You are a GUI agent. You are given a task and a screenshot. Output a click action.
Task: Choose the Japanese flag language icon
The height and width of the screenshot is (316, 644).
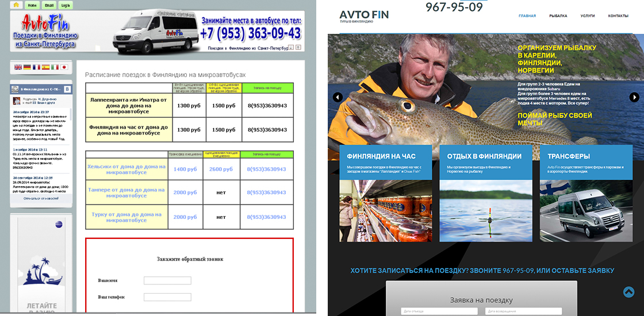click(64, 67)
